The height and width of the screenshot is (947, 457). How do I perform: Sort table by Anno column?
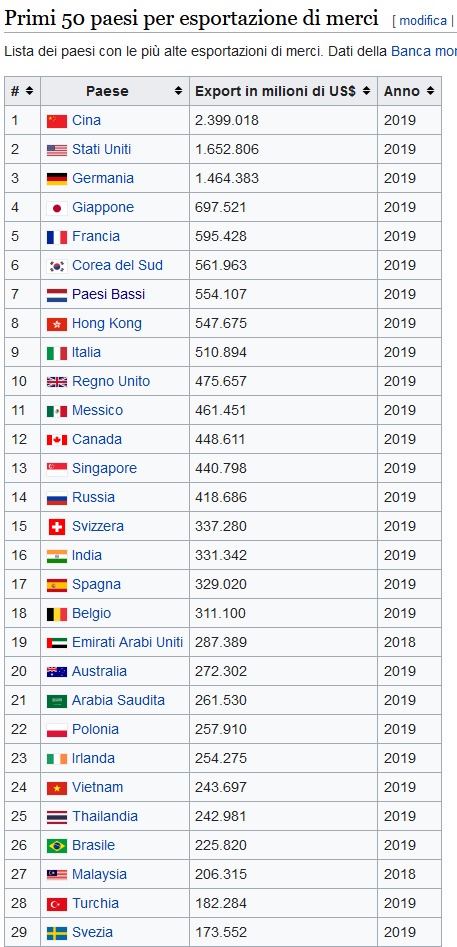pyautogui.click(x=409, y=91)
